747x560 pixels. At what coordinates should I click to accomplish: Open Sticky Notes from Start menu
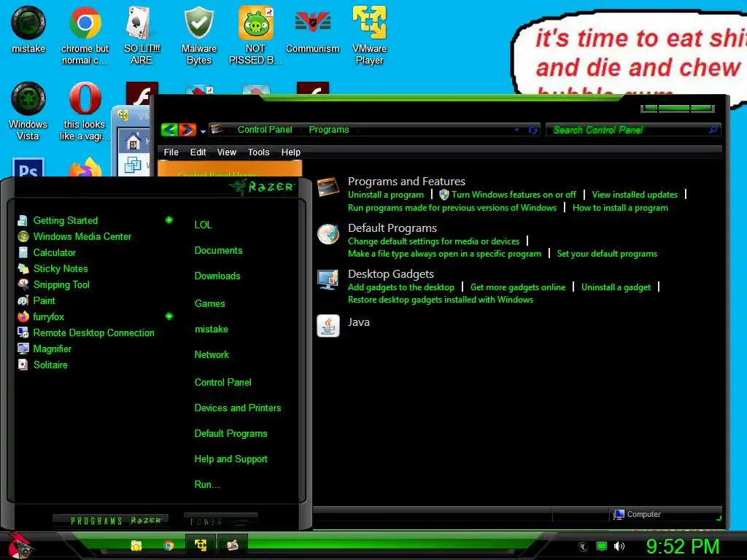click(61, 268)
